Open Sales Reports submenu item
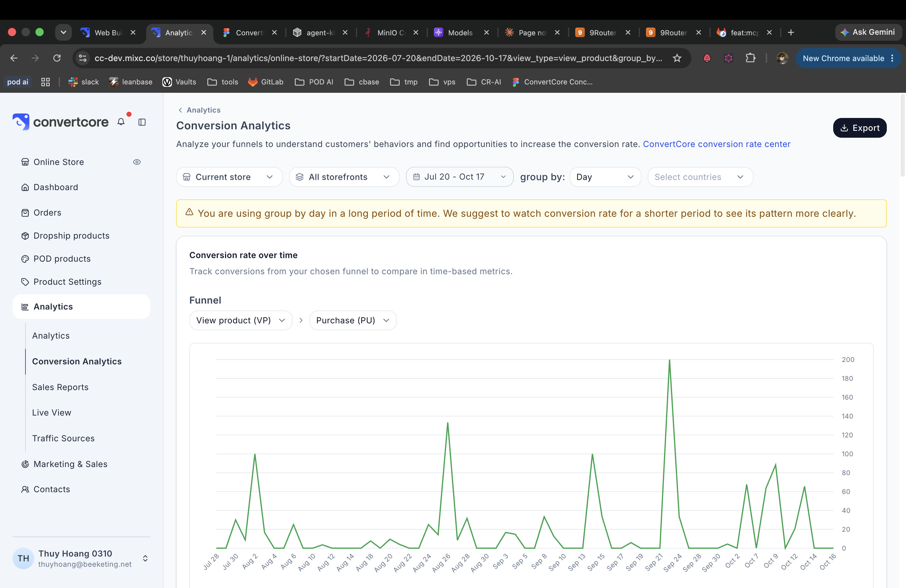This screenshot has width=906, height=588. pyautogui.click(x=60, y=387)
